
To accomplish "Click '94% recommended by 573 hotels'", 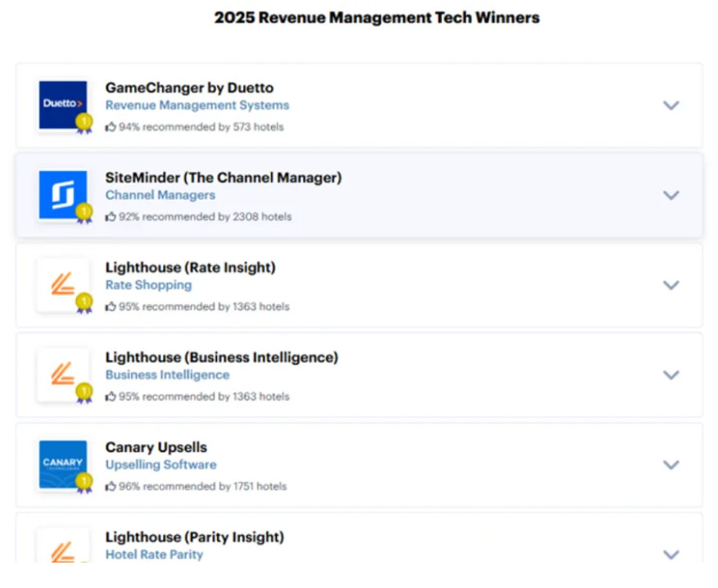I will coord(201,127).
